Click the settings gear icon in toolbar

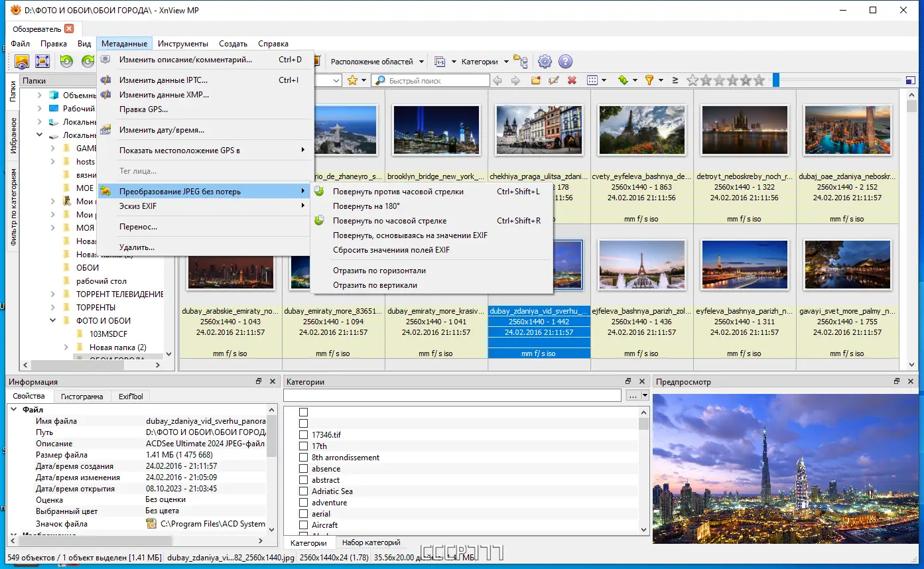545,62
